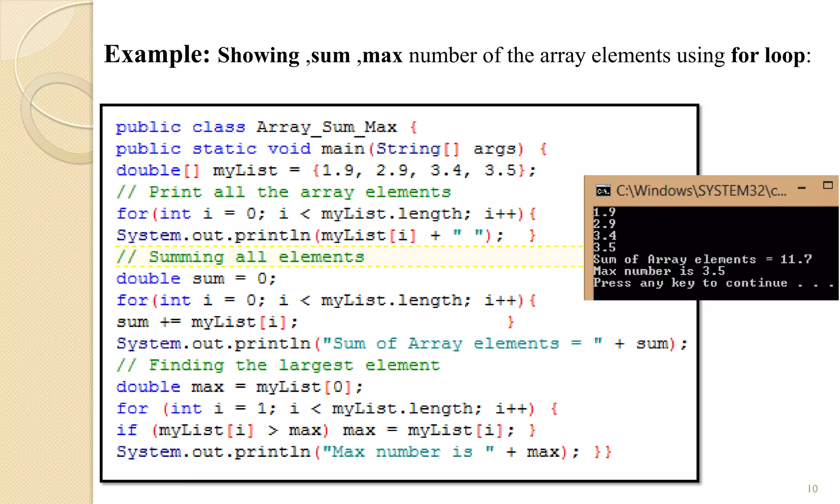Click the command prompt icon in console title bar

click(603, 191)
